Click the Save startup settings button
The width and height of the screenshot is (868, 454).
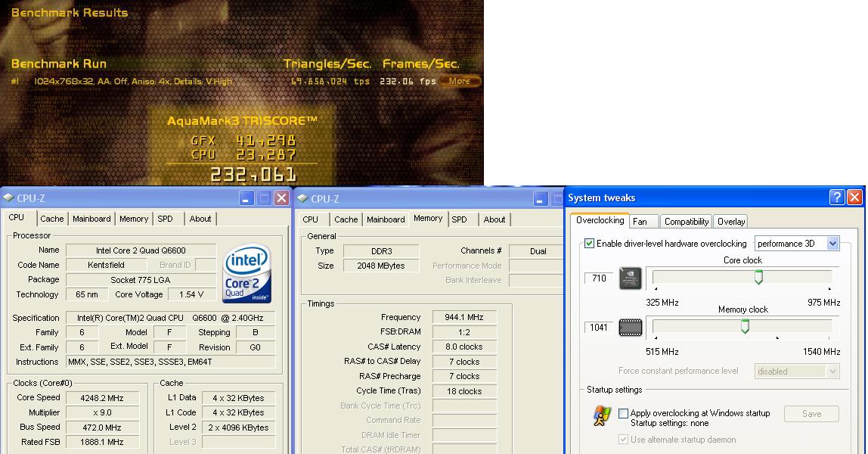pyautogui.click(x=811, y=414)
